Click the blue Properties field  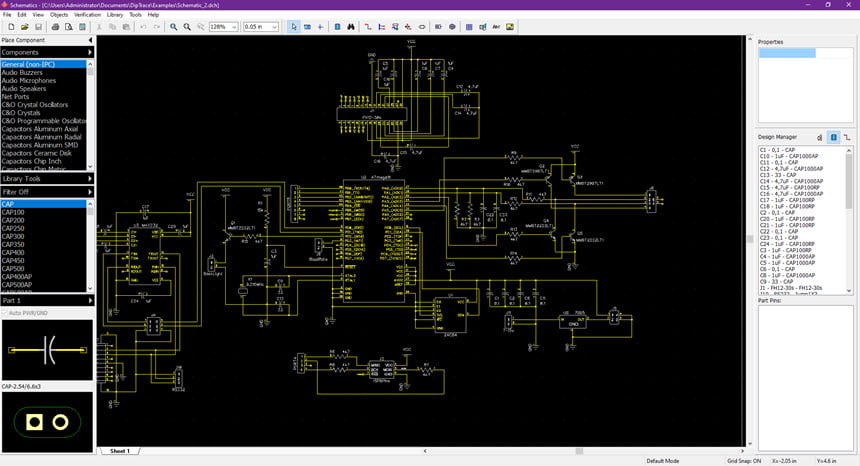click(x=787, y=53)
